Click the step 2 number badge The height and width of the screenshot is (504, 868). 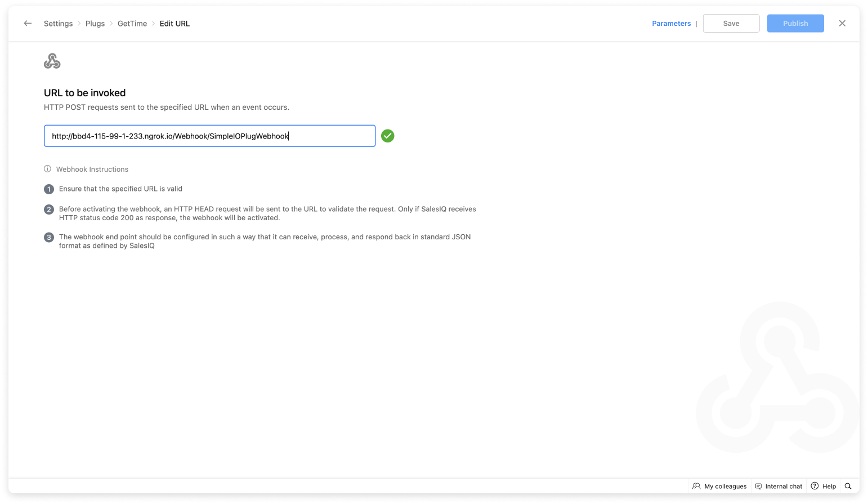point(49,209)
